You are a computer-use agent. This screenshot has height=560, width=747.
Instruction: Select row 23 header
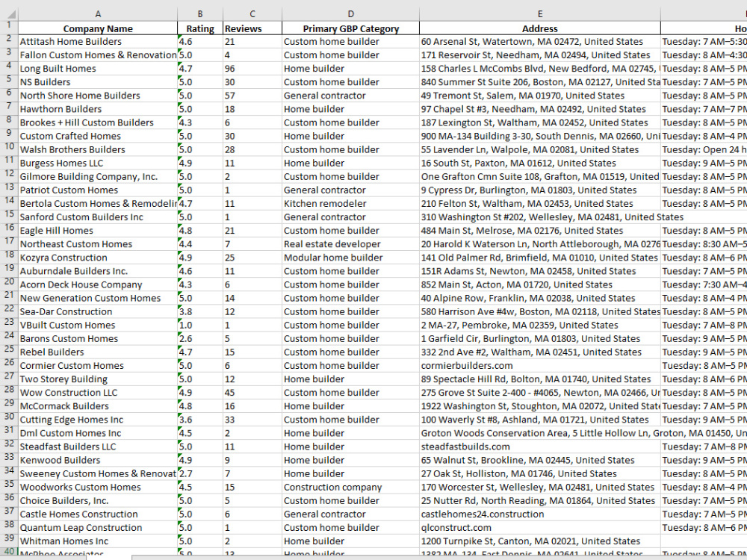[x=9, y=325]
